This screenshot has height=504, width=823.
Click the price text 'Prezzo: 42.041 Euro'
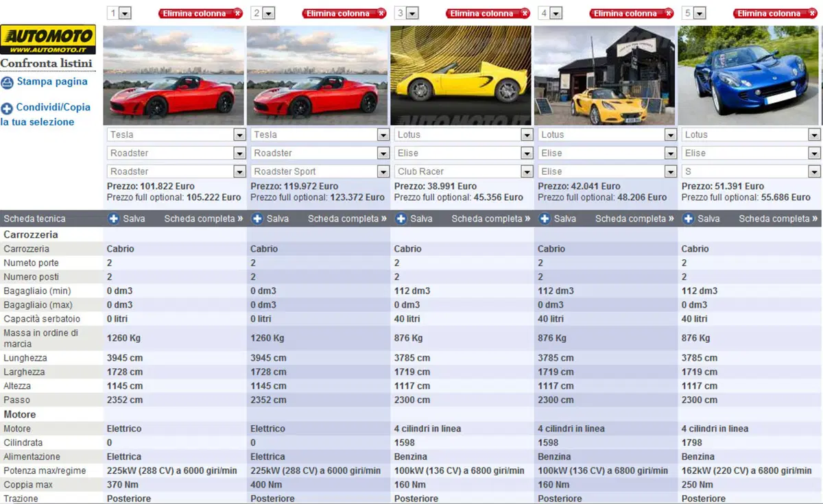[580, 186]
